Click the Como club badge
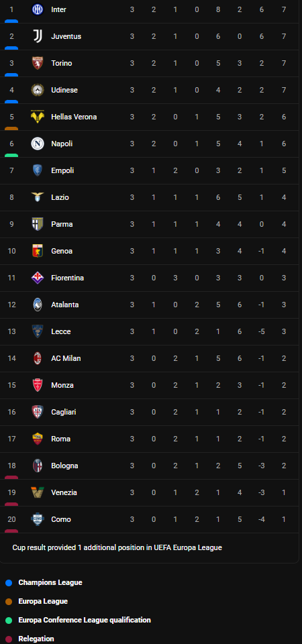Screen dimensions: 302x644 pyautogui.click(x=38, y=519)
